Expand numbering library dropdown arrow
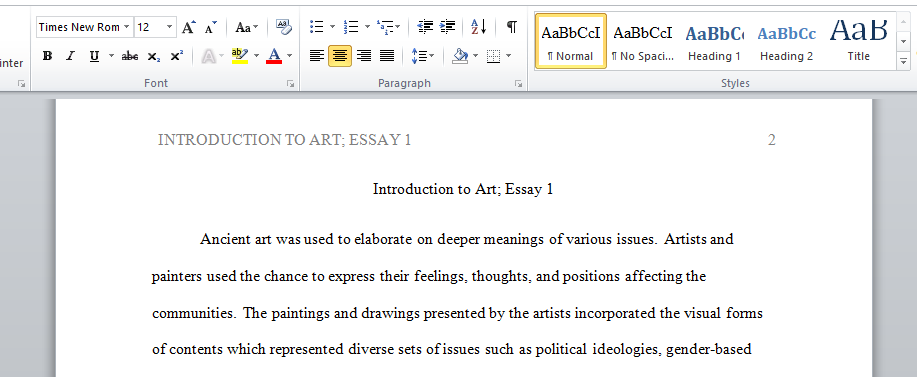917x377 pixels. [367, 27]
